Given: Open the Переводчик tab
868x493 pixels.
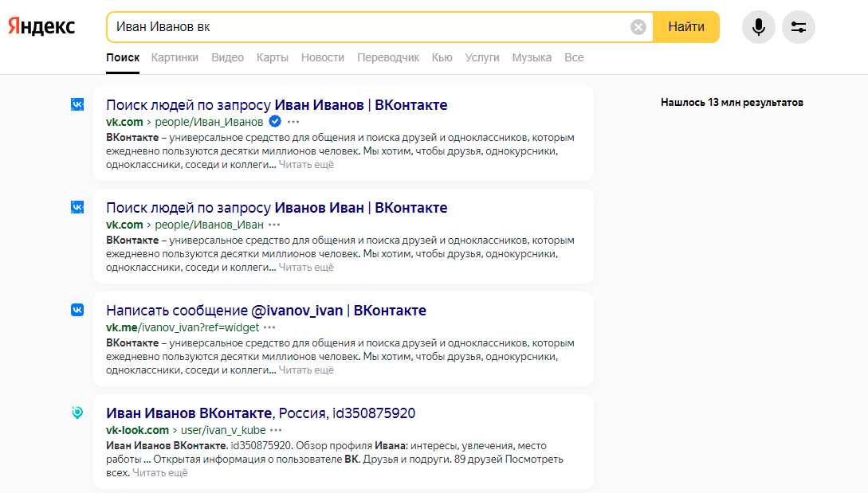Looking at the screenshot, I should click(x=388, y=57).
